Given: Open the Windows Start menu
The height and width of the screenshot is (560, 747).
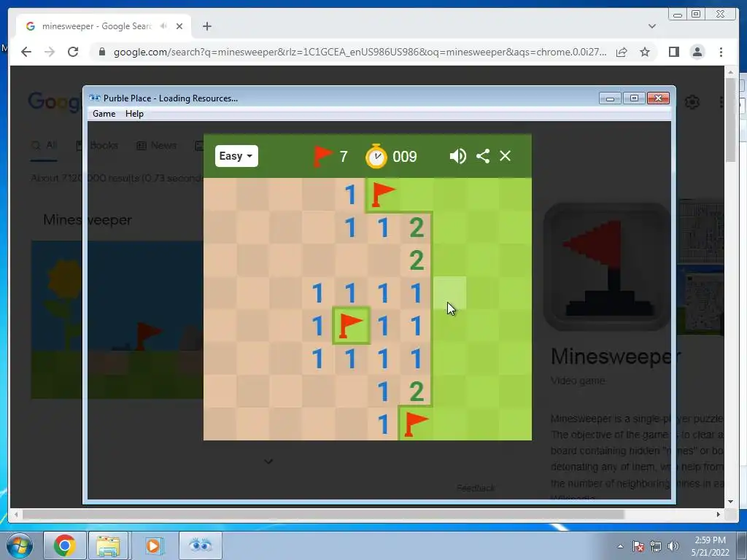Looking at the screenshot, I should (20, 545).
